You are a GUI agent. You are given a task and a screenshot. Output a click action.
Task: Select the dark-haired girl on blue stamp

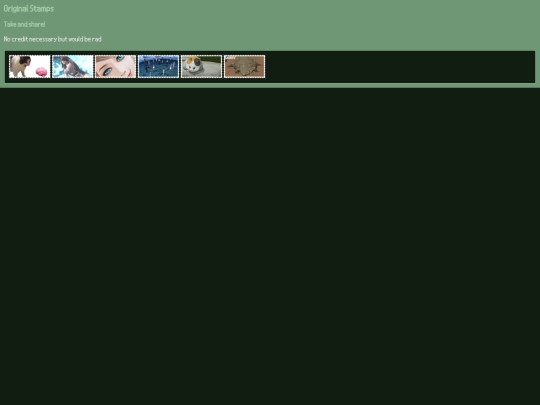[73, 66]
